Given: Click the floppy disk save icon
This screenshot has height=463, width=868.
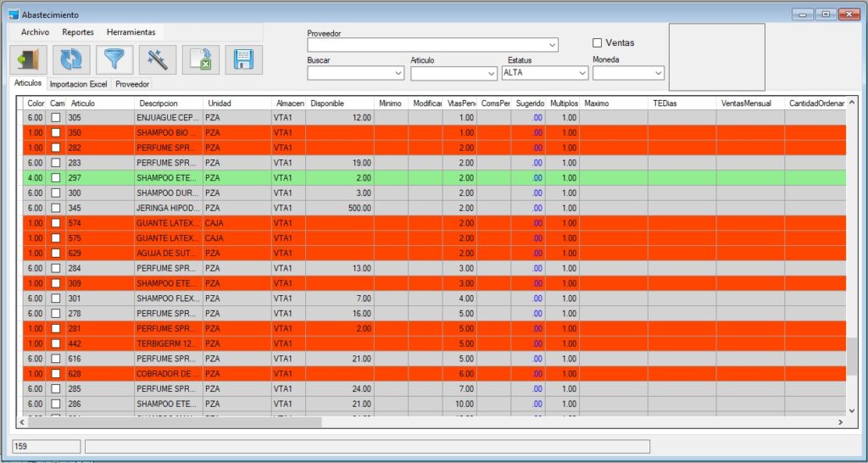Looking at the screenshot, I should 244,59.
